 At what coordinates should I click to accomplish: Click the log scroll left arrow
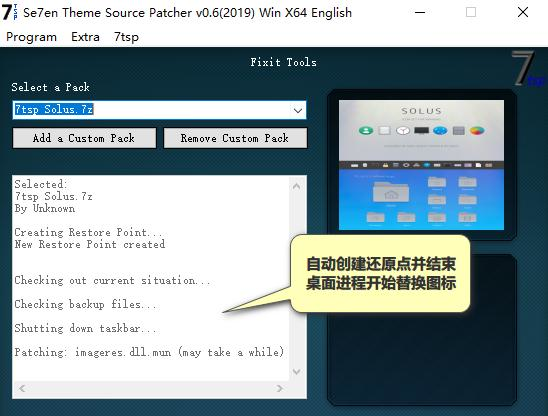pyautogui.click(x=22, y=388)
